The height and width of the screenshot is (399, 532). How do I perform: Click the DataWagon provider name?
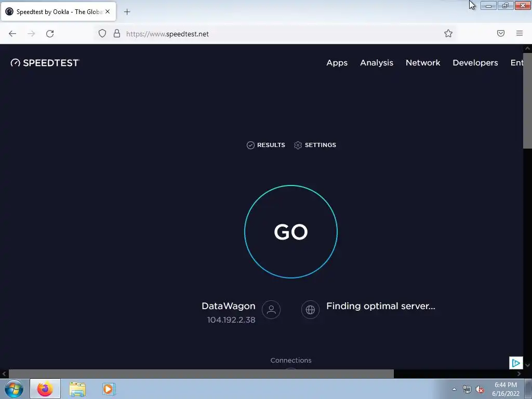point(229,306)
